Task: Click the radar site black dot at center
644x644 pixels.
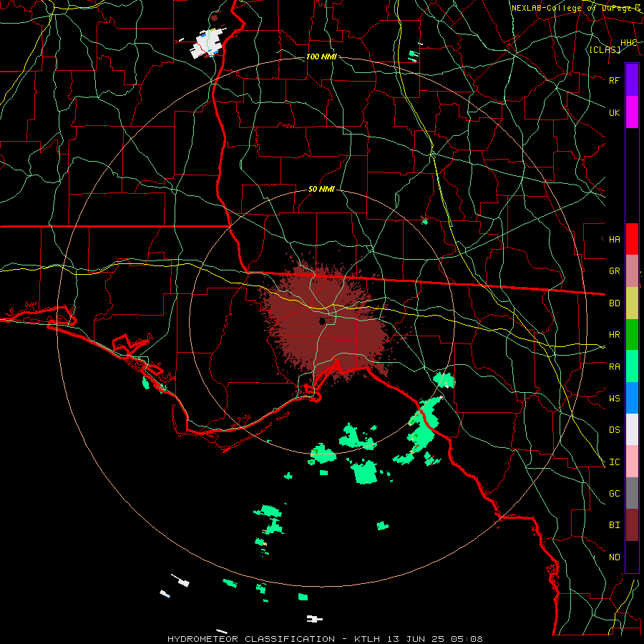Action: pyautogui.click(x=323, y=321)
